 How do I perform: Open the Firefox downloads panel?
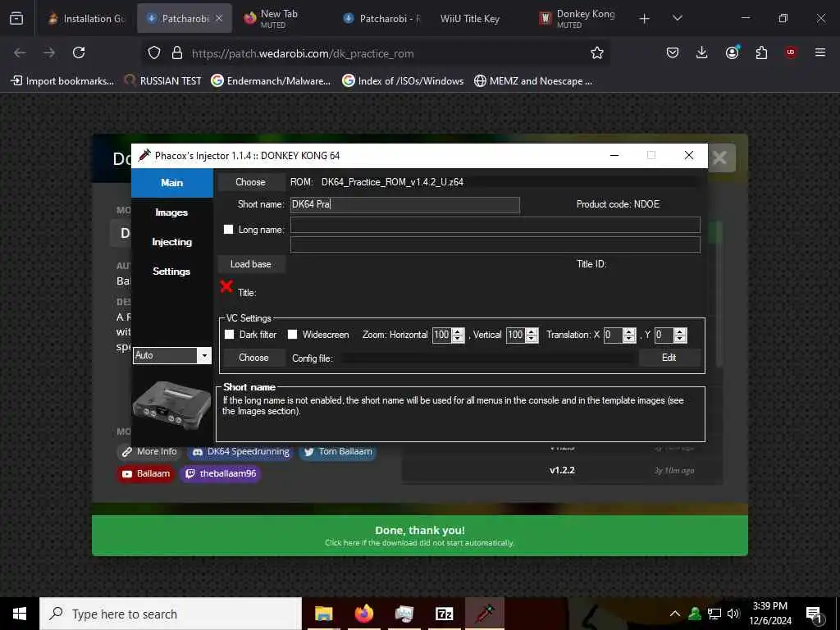pyautogui.click(x=702, y=52)
